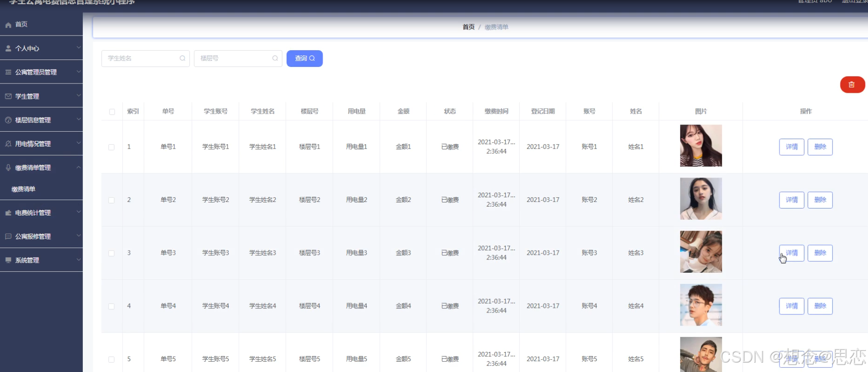The image size is (868, 372).
Task: Click the 缴费清单 breadcrumb text
Action: click(x=496, y=27)
